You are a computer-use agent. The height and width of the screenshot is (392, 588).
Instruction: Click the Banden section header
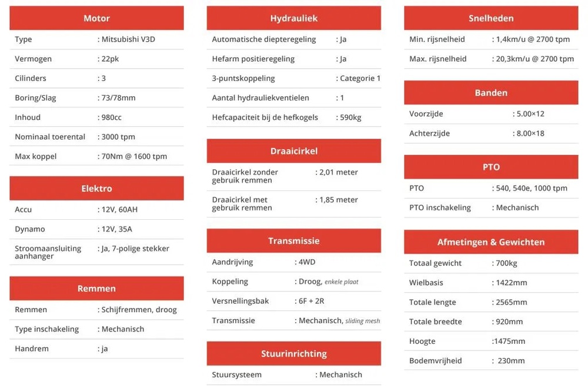click(x=491, y=93)
